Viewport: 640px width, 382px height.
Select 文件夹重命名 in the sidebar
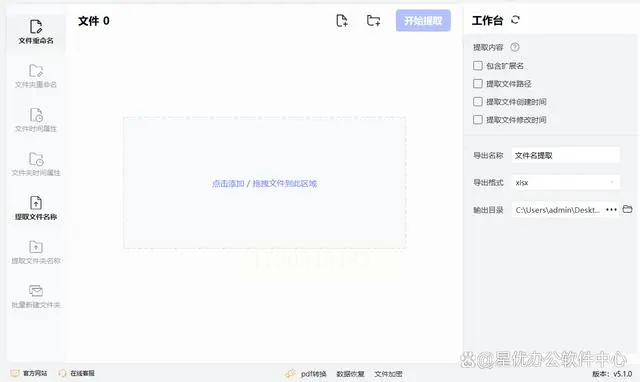point(36,76)
